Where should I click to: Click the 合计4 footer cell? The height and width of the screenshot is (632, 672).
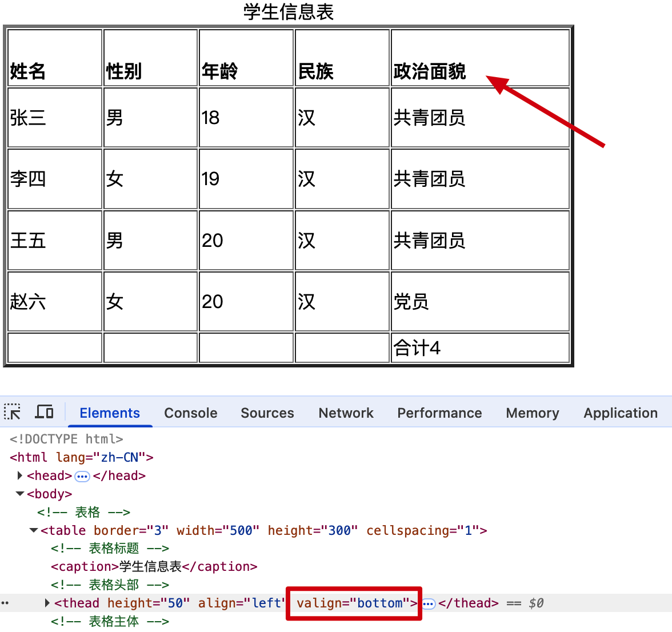coord(481,347)
